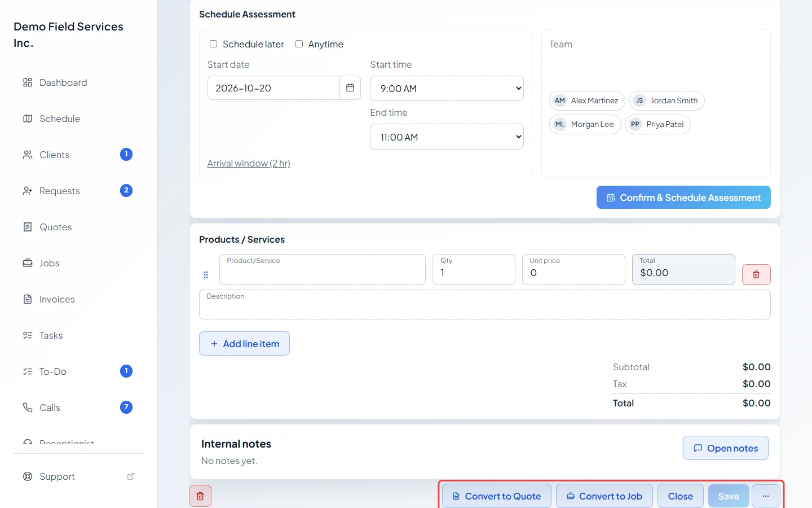Screen dimensions: 812x508
Task: Click the Invoices file icon
Action: 28,299
